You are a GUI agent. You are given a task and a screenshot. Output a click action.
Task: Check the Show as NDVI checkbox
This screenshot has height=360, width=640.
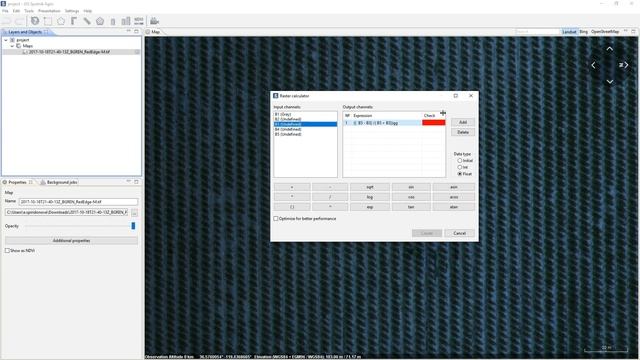(x=7, y=251)
